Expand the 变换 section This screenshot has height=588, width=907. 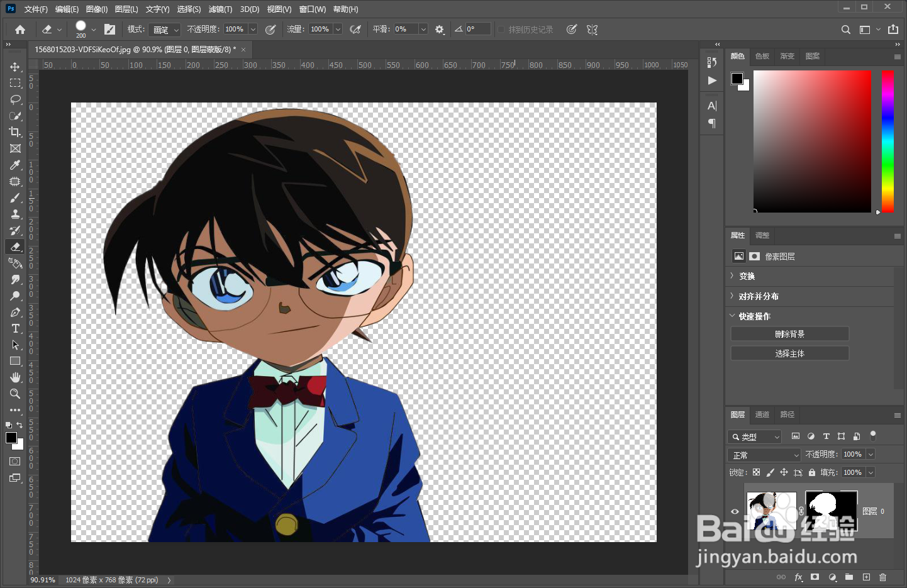pyautogui.click(x=732, y=276)
